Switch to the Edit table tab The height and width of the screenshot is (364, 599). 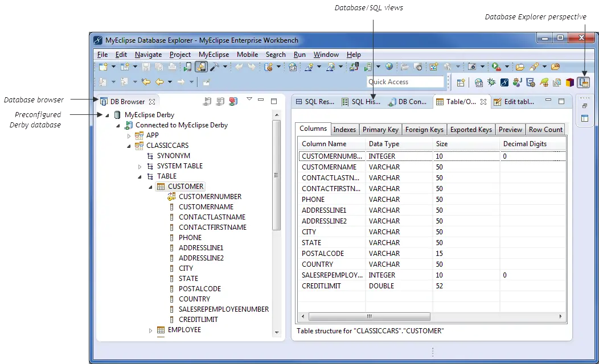pyautogui.click(x=514, y=102)
